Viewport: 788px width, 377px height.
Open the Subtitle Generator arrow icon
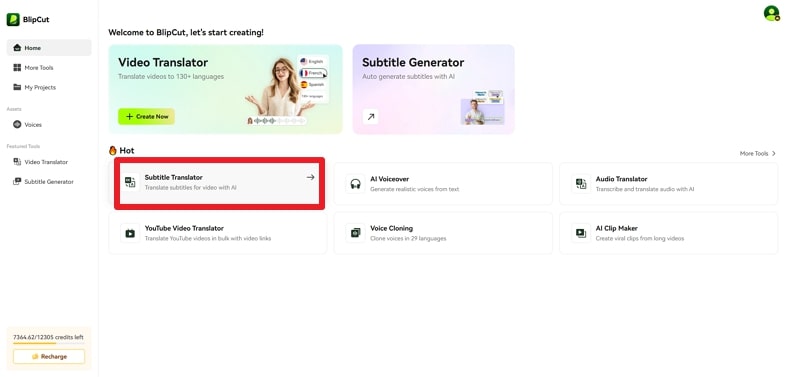[x=370, y=117]
